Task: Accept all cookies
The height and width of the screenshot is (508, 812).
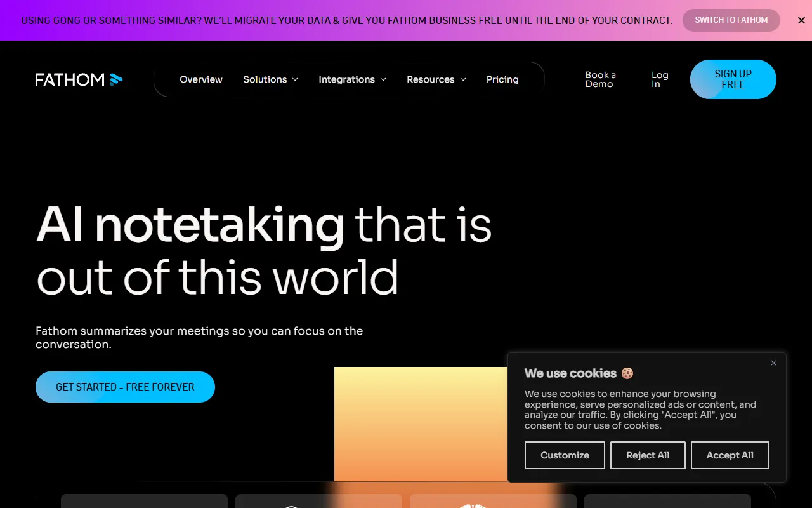Action: [x=730, y=455]
